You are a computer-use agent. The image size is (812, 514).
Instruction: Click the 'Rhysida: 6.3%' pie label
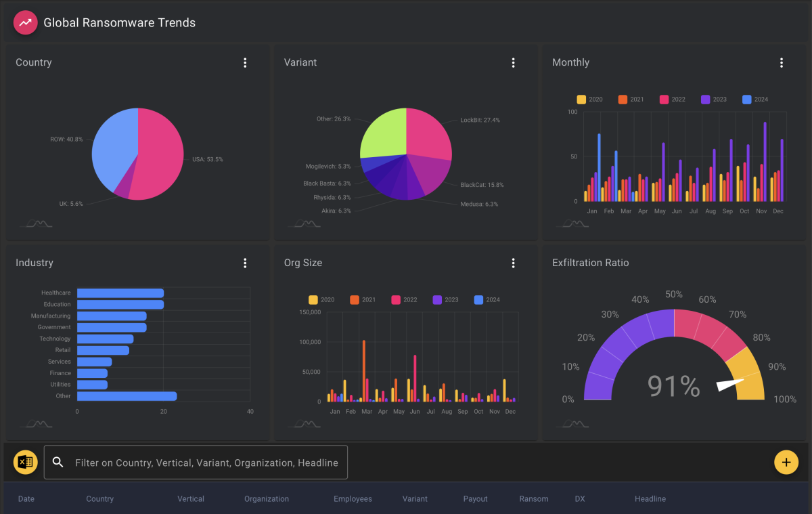click(x=332, y=198)
